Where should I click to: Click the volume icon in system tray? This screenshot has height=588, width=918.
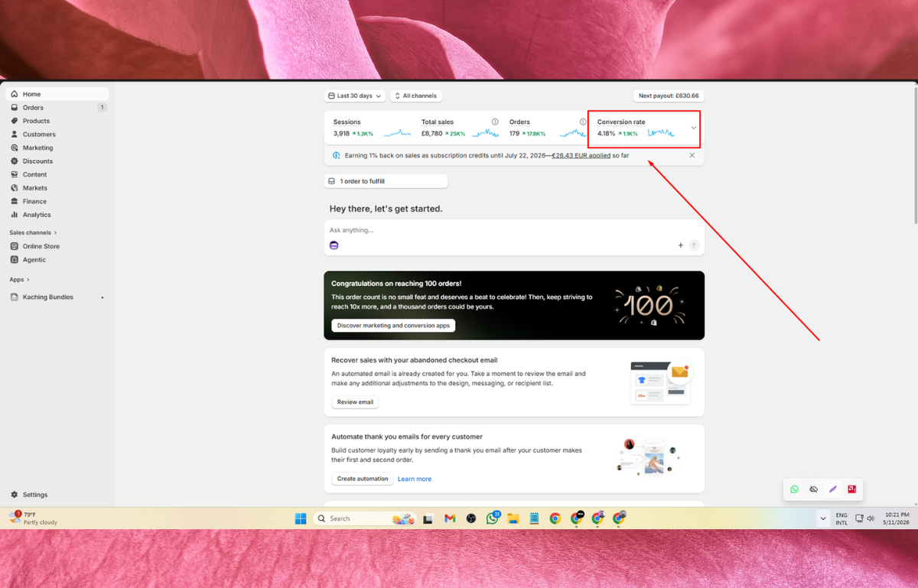871,518
